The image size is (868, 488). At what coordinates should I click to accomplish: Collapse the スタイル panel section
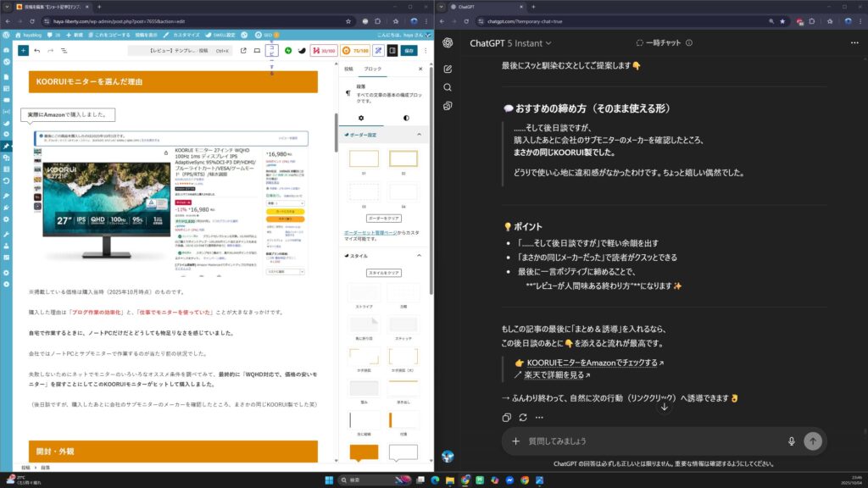pyautogui.click(x=417, y=255)
